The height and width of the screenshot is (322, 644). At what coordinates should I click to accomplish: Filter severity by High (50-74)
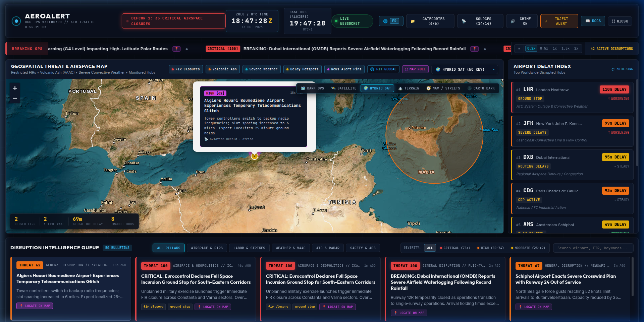coord(490,248)
